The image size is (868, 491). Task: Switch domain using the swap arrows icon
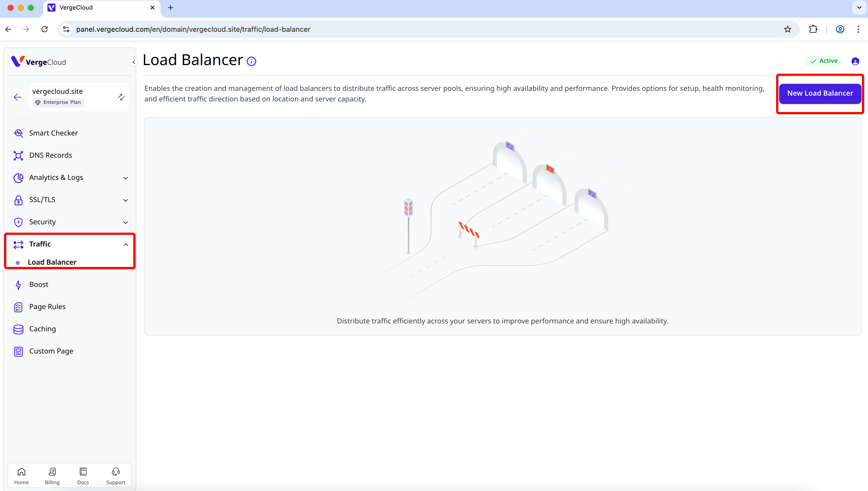pyautogui.click(x=121, y=97)
